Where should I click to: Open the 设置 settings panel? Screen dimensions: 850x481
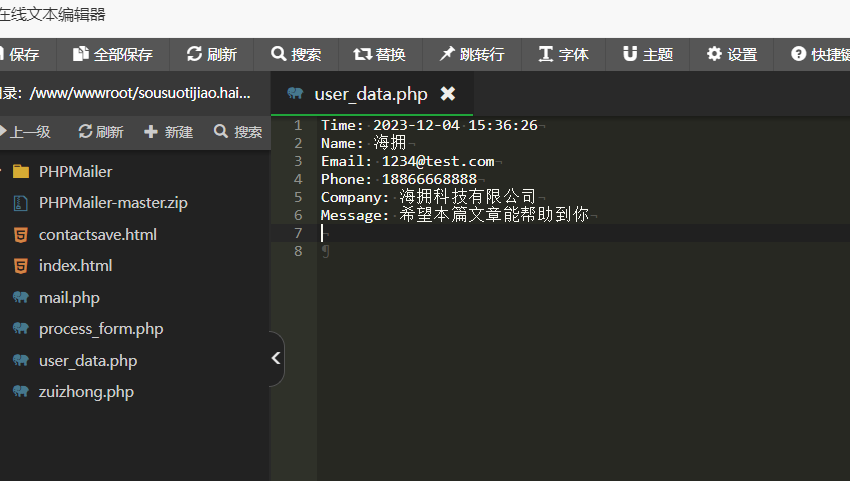(x=731, y=54)
